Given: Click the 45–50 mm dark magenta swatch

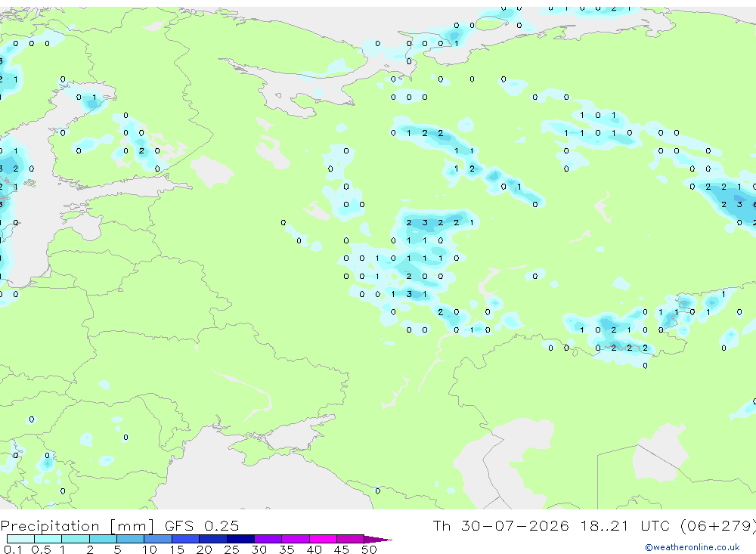Looking at the screenshot, I should click(x=351, y=539).
